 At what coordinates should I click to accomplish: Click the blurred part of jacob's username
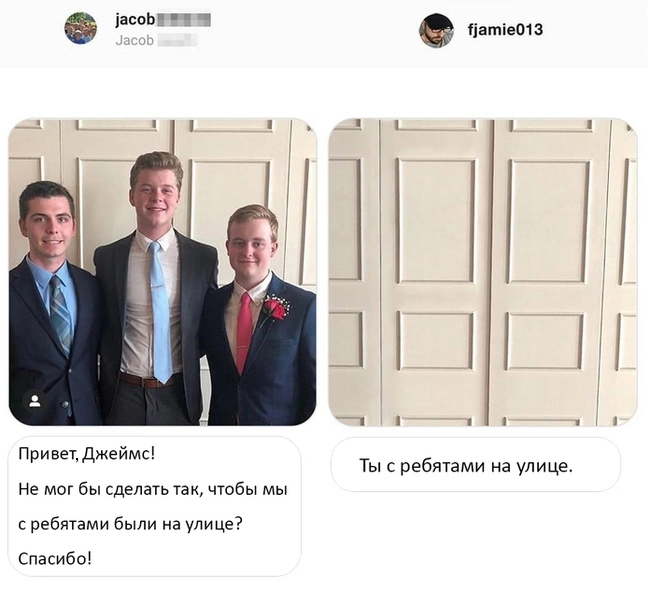point(183,19)
